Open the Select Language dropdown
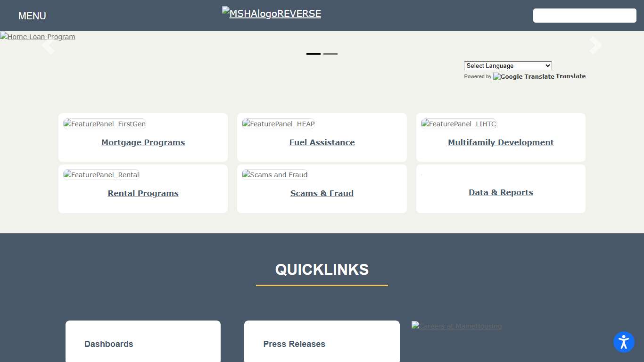 click(x=507, y=66)
